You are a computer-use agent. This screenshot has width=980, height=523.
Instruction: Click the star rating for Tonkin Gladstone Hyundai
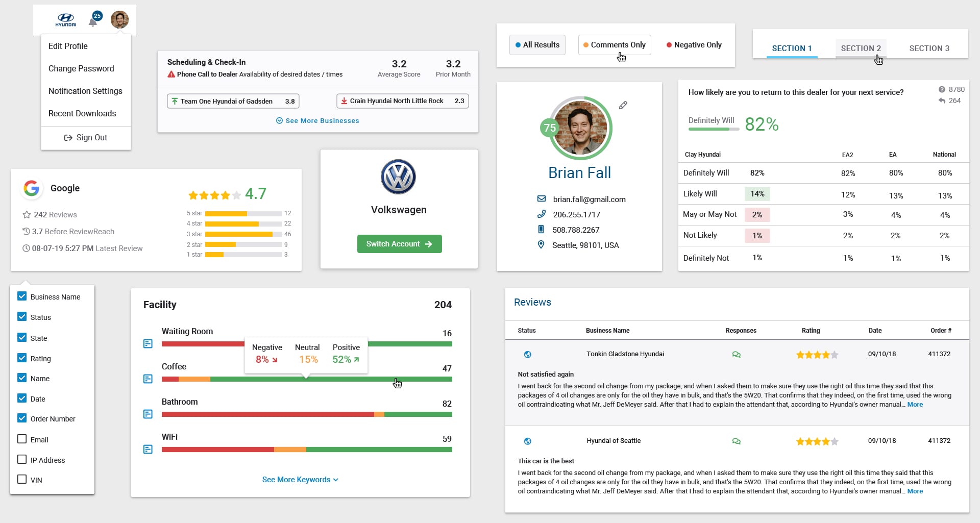817,355
